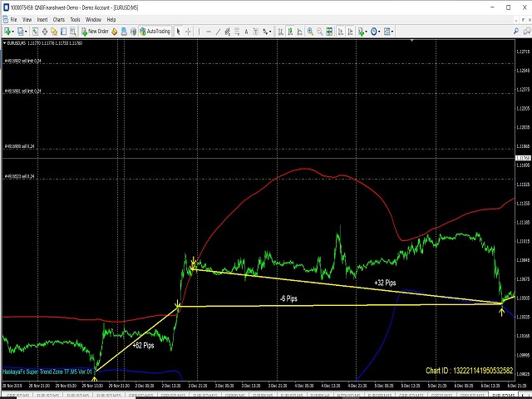Select the equidistant channel tool
This screenshot has width=532, height=399.
227,32
